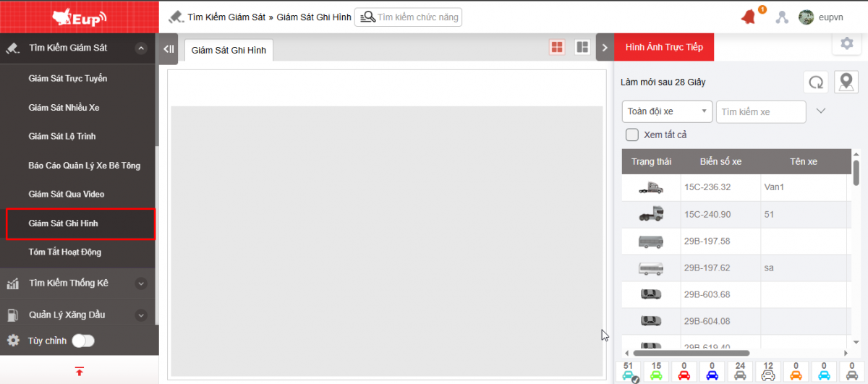This screenshot has width=868, height=384.
Task: Click the refresh icon in the vehicle panel
Action: [x=816, y=82]
